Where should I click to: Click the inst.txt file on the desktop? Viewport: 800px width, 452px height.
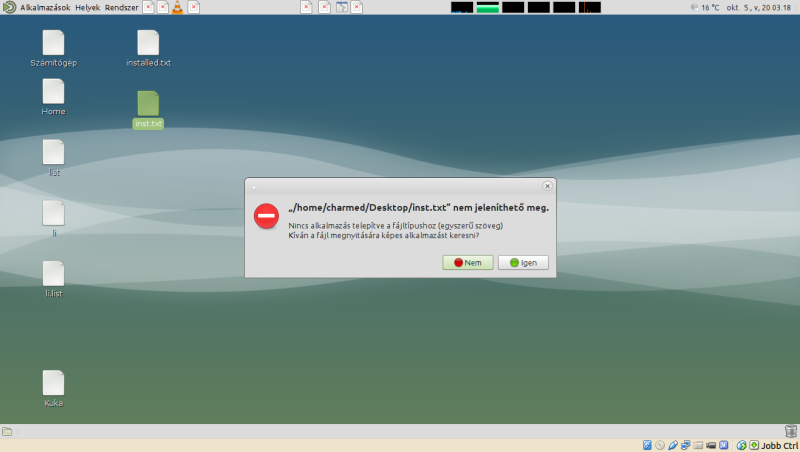point(148,103)
